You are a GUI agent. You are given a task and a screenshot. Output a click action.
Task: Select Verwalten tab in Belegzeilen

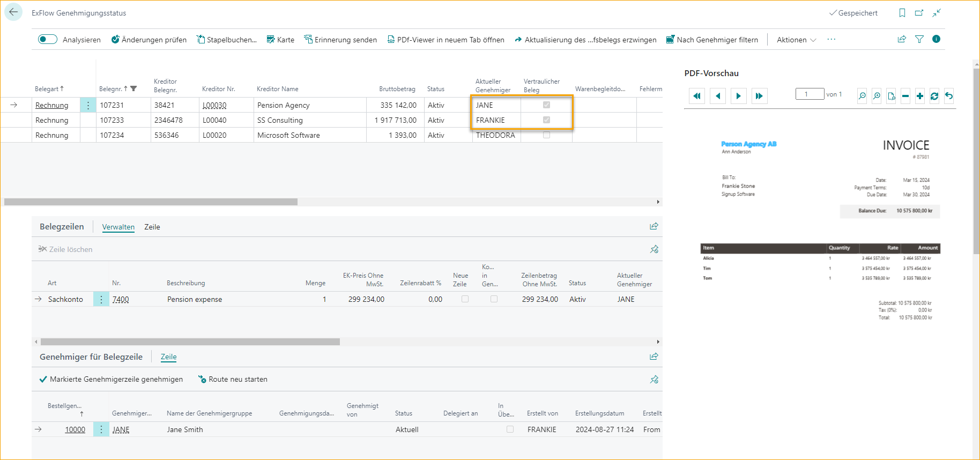coord(118,227)
